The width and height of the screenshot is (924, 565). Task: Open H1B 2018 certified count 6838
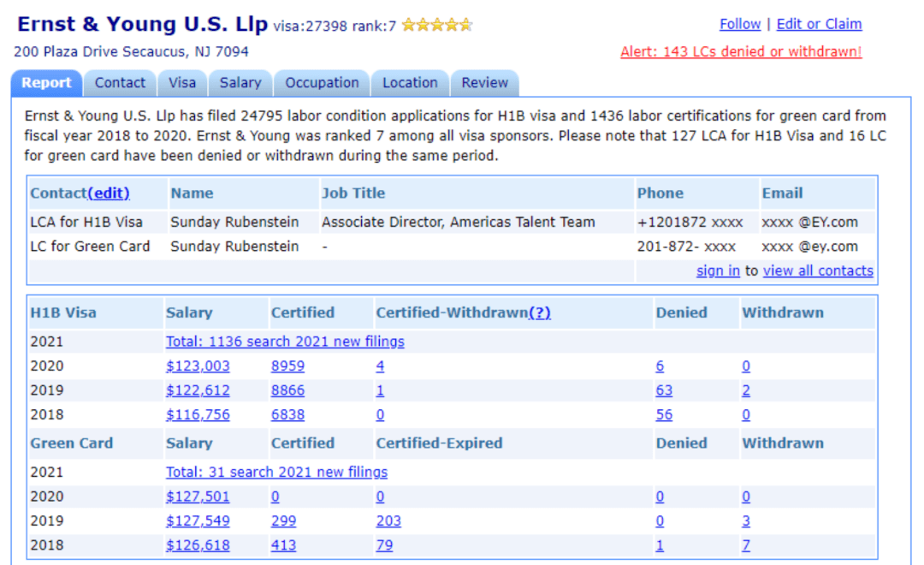point(287,414)
